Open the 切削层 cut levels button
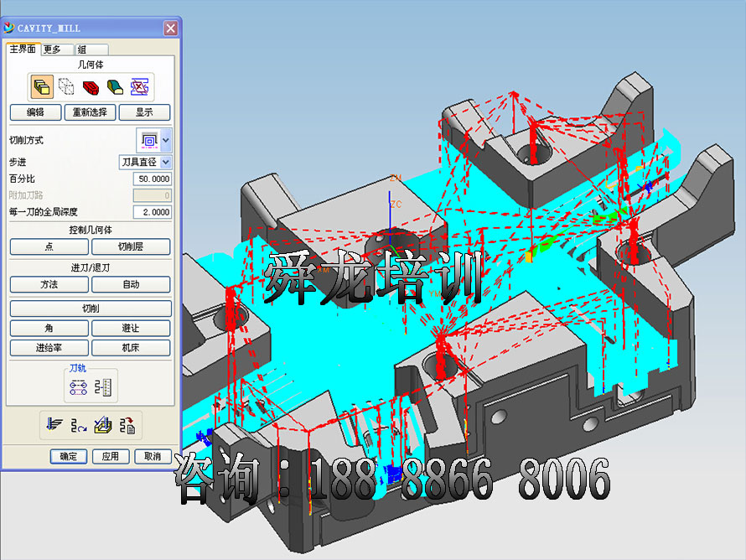Screen dimensions: 746x560 [x=131, y=246]
